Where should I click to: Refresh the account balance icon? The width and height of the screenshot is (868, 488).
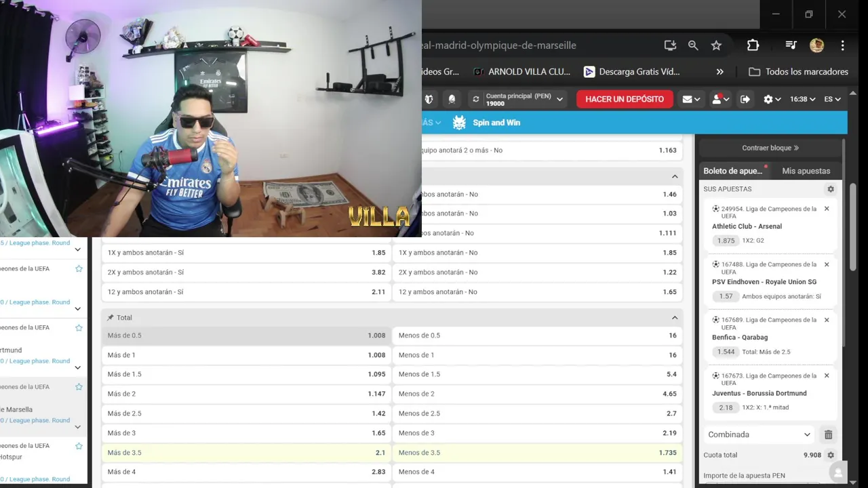[476, 99]
